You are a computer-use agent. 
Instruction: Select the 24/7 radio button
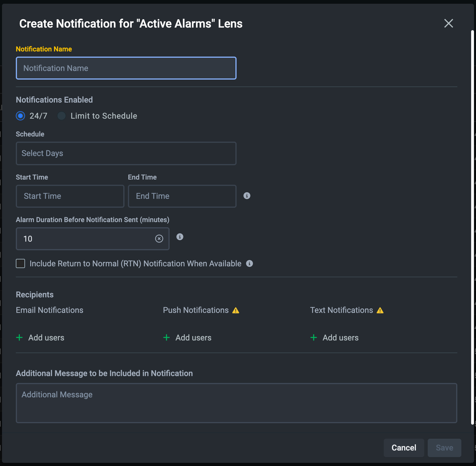pos(20,116)
